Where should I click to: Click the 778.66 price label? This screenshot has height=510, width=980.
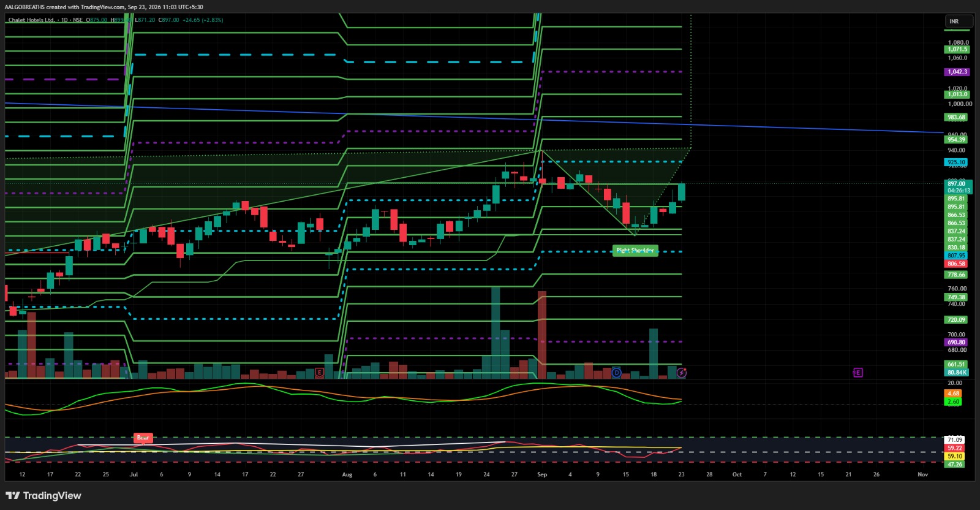tap(956, 275)
